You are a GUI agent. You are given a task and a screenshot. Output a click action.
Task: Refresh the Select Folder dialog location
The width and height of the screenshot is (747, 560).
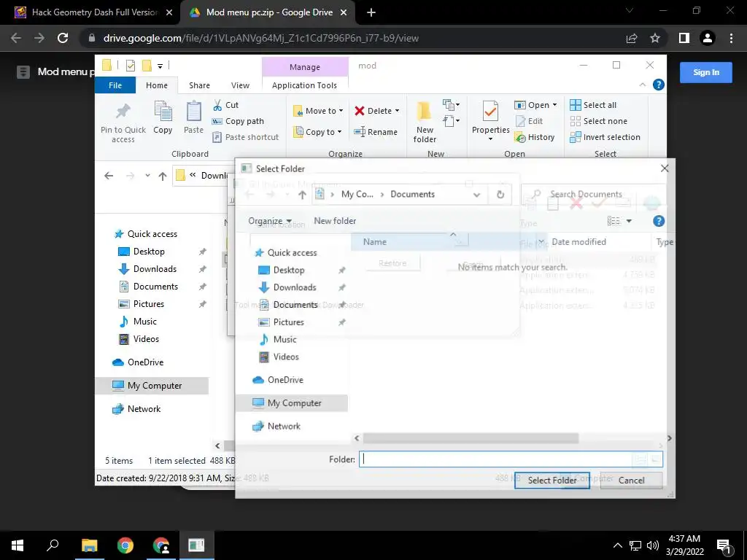click(500, 194)
